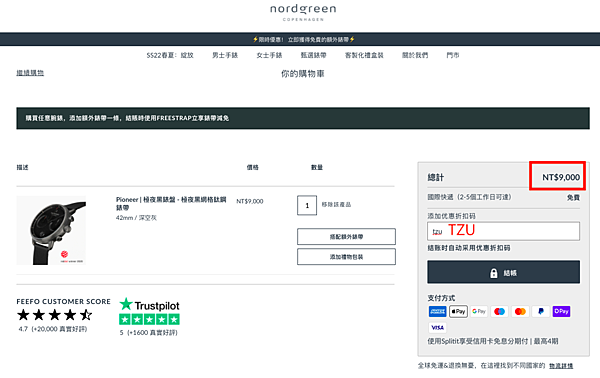600x378 pixels.
Task: Click the Trustpilot logo
Action: coord(149,305)
